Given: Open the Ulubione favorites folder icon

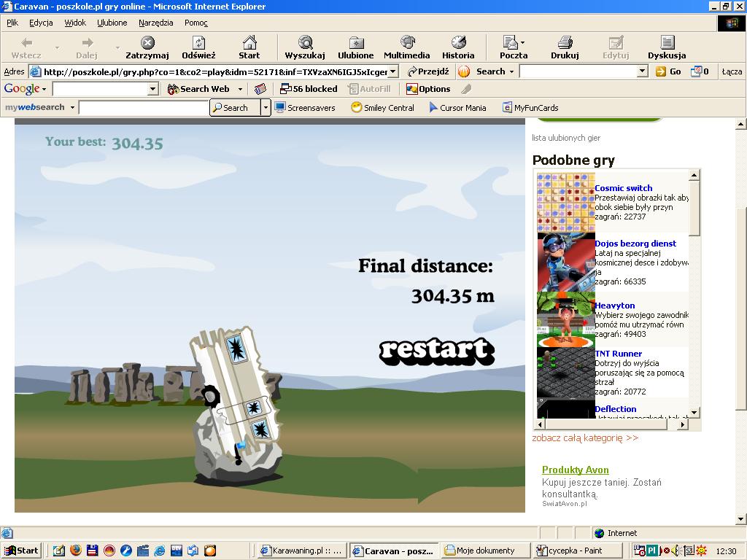Looking at the screenshot, I should (x=356, y=43).
